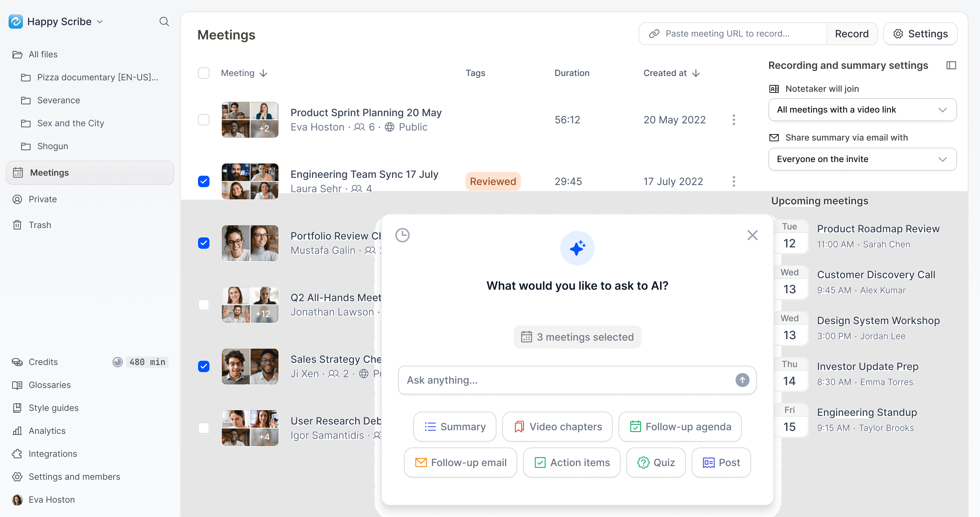The image size is (980, 517).
Task: Open three-dot menu for Engineering Team Sync
Action: [734, 181]
